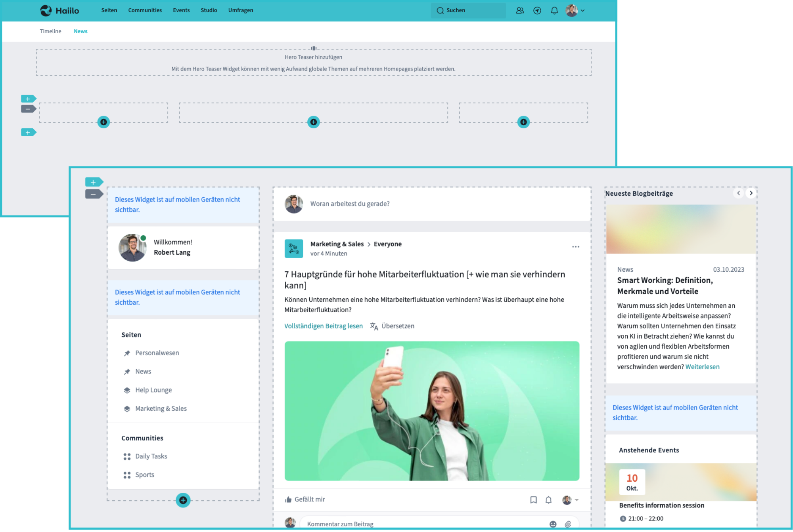This screenshot has height=532, width=793.
Task: Open Vollständigen Beitrag lesen
Action: pos(324,326)
